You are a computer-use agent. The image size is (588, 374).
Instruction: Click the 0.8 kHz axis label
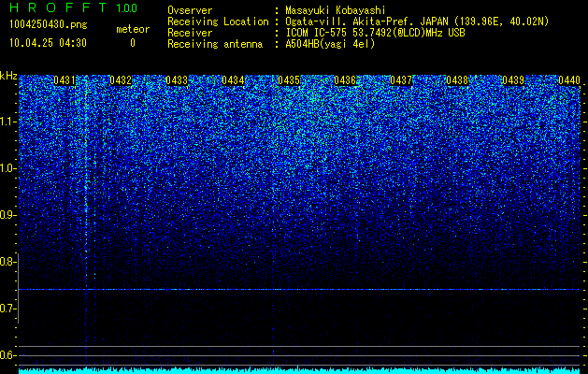tap(8, 262)
